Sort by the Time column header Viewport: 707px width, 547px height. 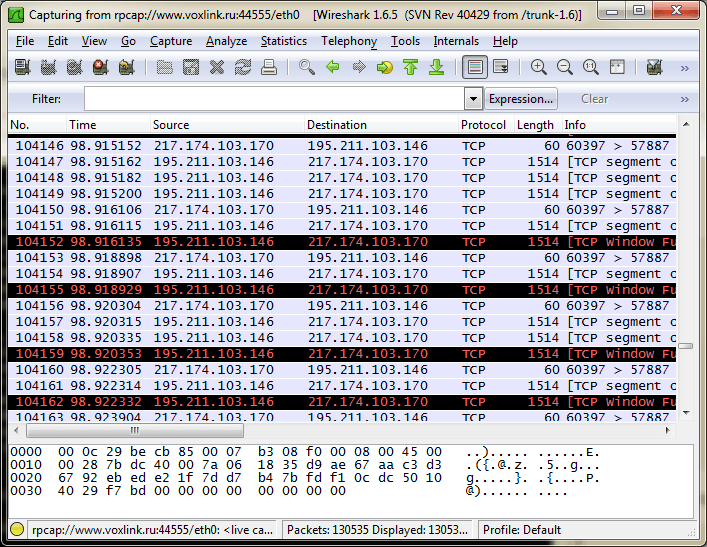click(x=108, y=124)
